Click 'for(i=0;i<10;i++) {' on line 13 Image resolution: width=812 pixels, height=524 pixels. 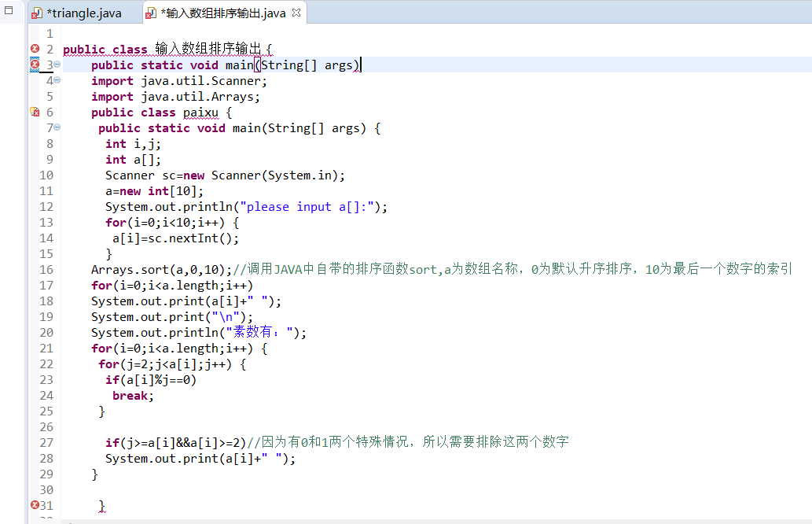[172, 223]
